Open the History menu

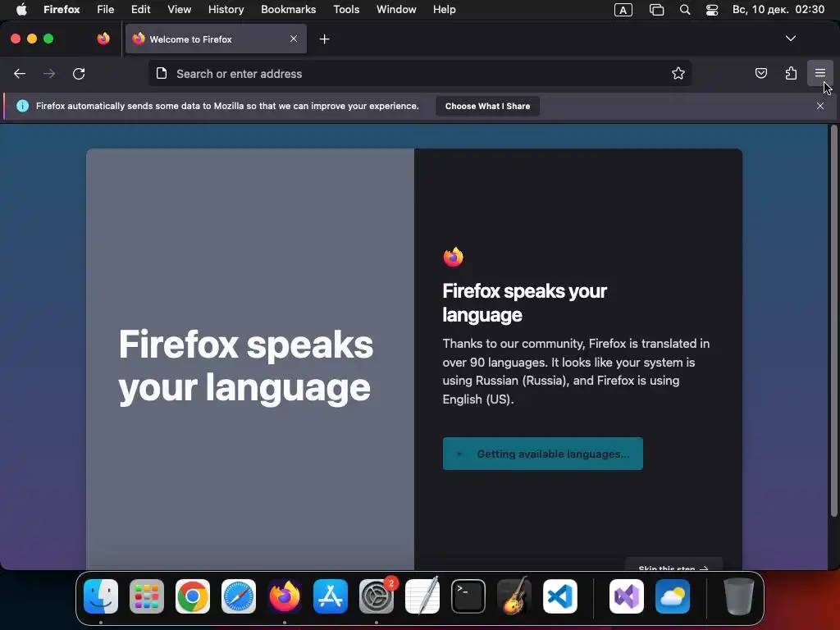point(226,10)
